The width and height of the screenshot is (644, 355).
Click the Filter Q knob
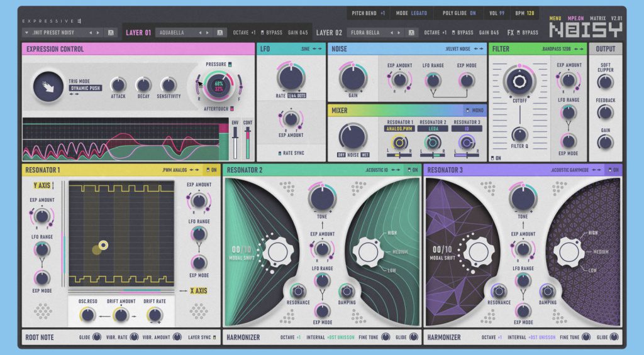tap(519, 134)
